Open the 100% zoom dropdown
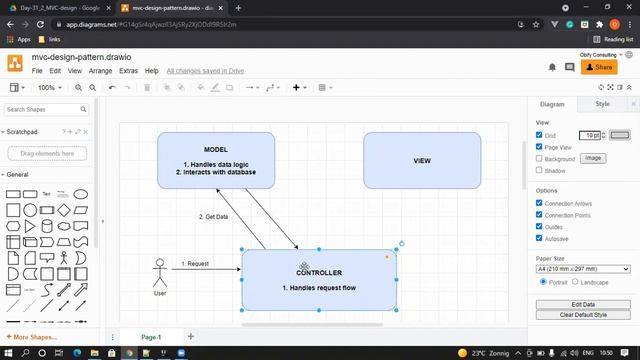This screenshot has width=640, height=360. 49,88
